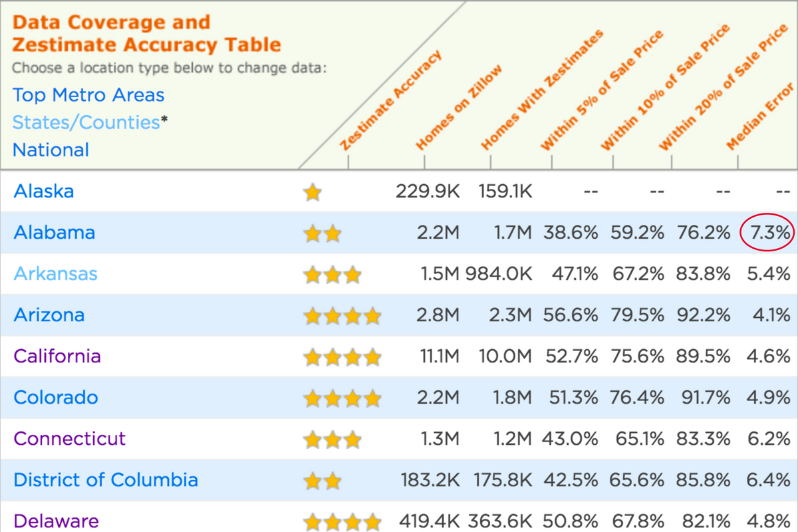The image size is (798, 532).
Task: Click Arizona's four-star accuracy rating
Action: pyautogui.click(x=342, y=316)
